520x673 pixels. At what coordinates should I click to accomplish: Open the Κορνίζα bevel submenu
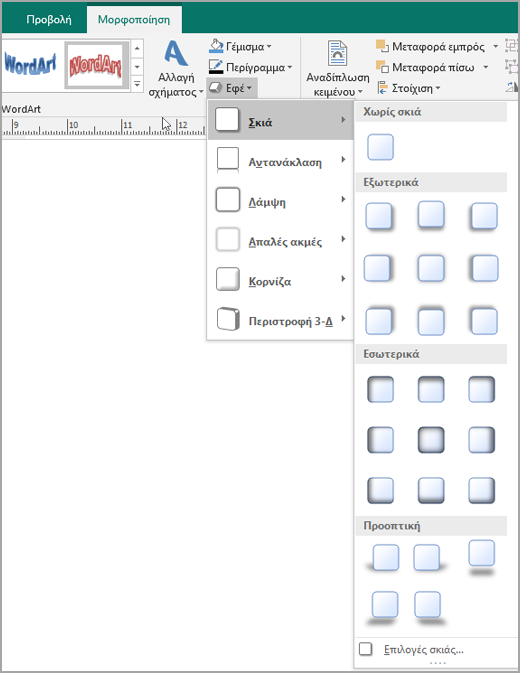coord(281,280)
